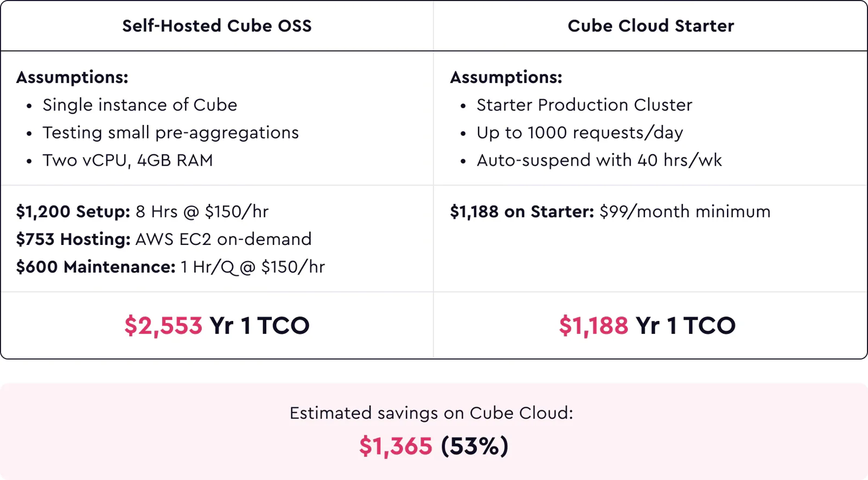This screenshot has height=480, width=868.
Task: Click the $600 Maintenance cost line
Action: pyautogui.click(x=170, y=267)
